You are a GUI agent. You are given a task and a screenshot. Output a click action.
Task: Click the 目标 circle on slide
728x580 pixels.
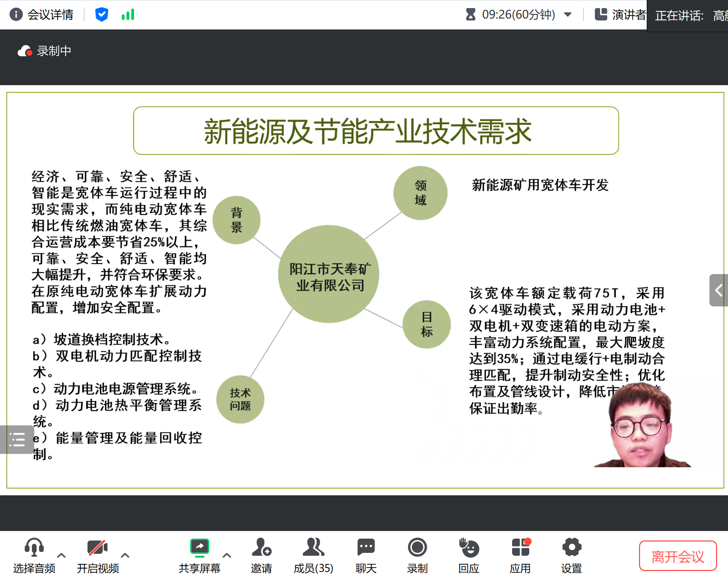[x=427, y=324]
